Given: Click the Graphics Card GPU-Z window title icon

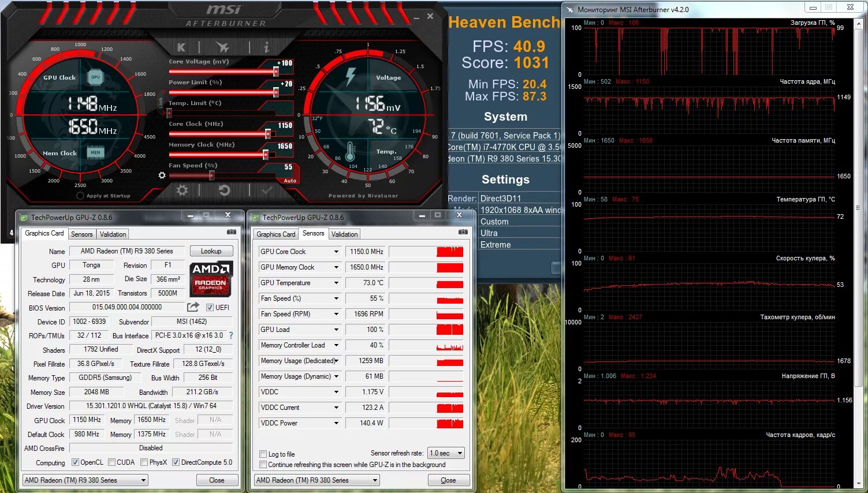Looking at the screenshot, I should [x=24, y=218].
